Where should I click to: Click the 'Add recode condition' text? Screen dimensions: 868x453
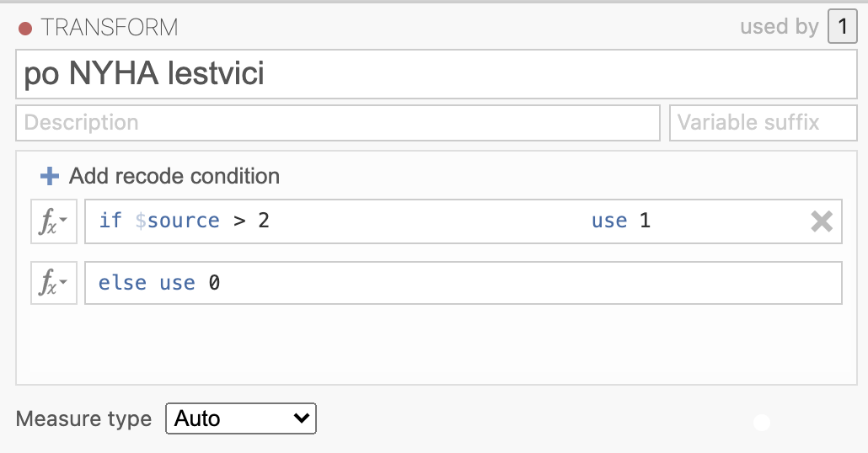174,177
